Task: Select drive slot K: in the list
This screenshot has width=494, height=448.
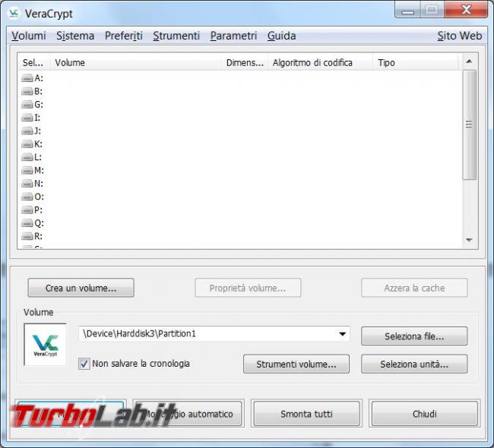Action: pyautogui.click(x=33, y=144)
